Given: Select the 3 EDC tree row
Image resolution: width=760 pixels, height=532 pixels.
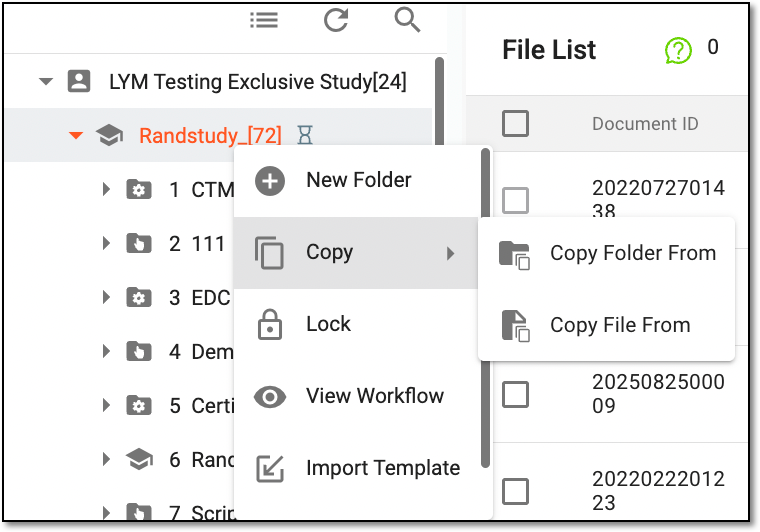Looking at the screenshot, I should point(200,297).
